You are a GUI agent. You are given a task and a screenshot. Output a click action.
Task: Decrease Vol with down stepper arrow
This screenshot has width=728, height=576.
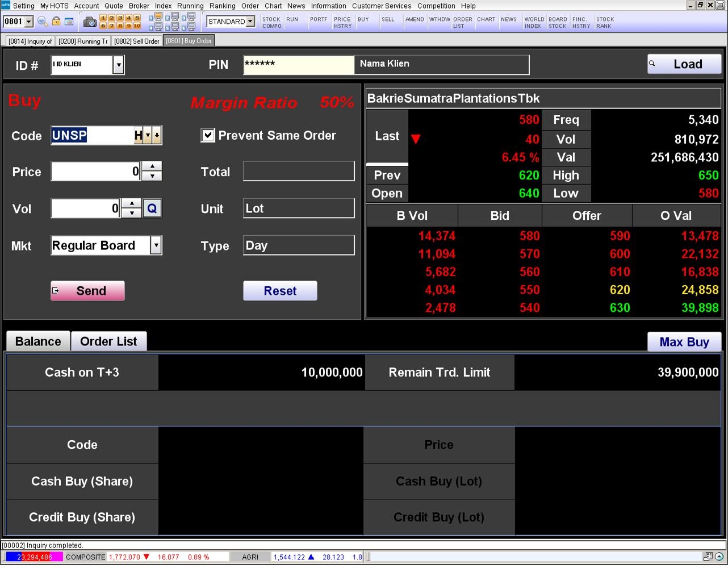pos(131,213)
